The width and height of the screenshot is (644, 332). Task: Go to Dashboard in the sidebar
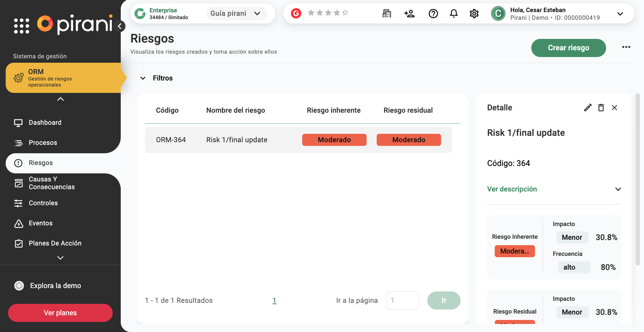45,122
